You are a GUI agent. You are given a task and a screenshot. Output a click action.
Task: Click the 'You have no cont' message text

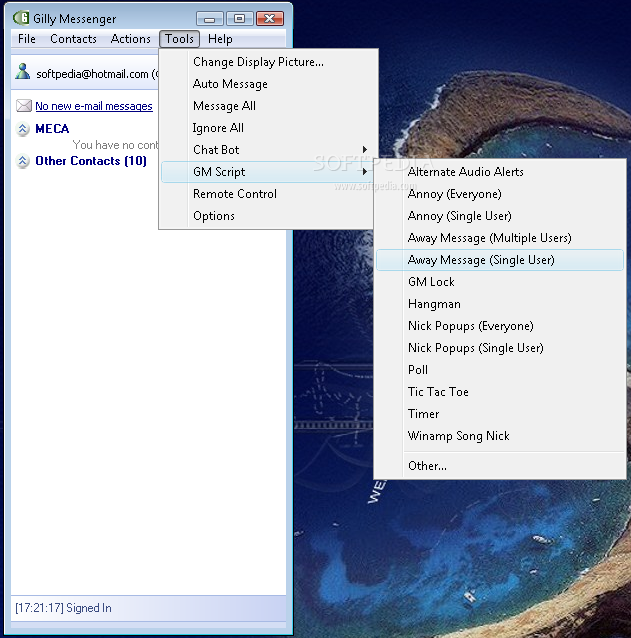point(116,145)
